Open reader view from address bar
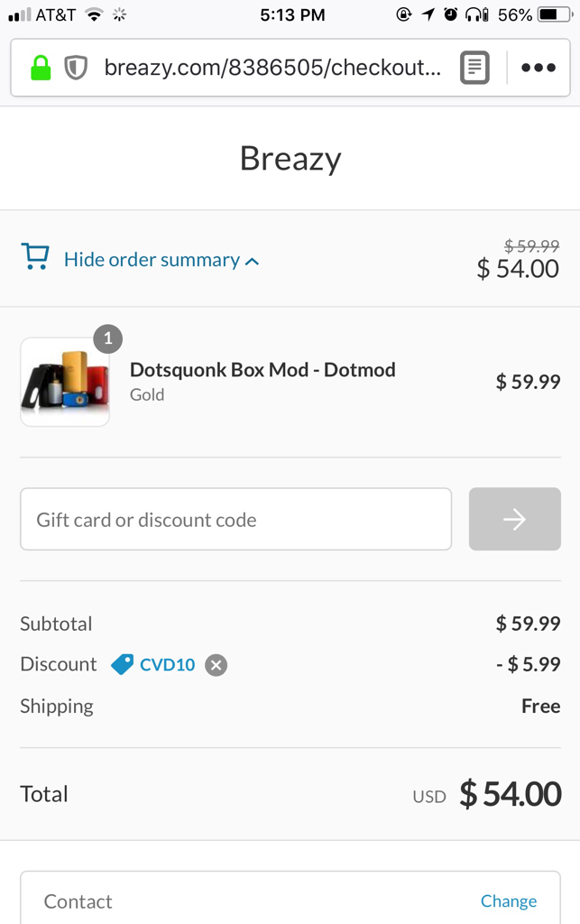 click(474, 68)
